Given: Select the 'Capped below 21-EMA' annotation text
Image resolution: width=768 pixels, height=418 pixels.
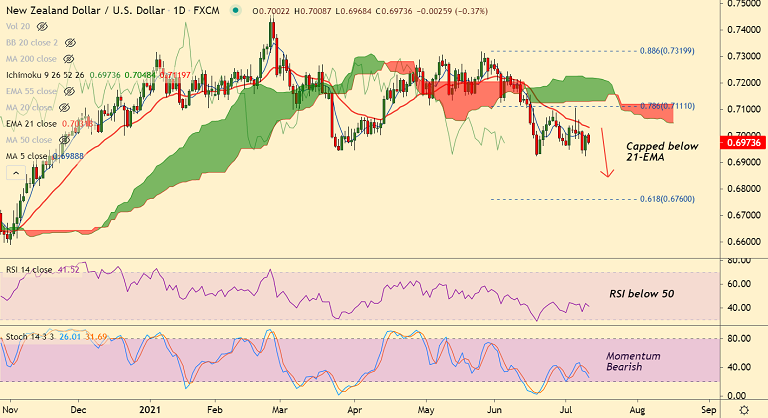Looking at the screenshot, I should [662, 151].
